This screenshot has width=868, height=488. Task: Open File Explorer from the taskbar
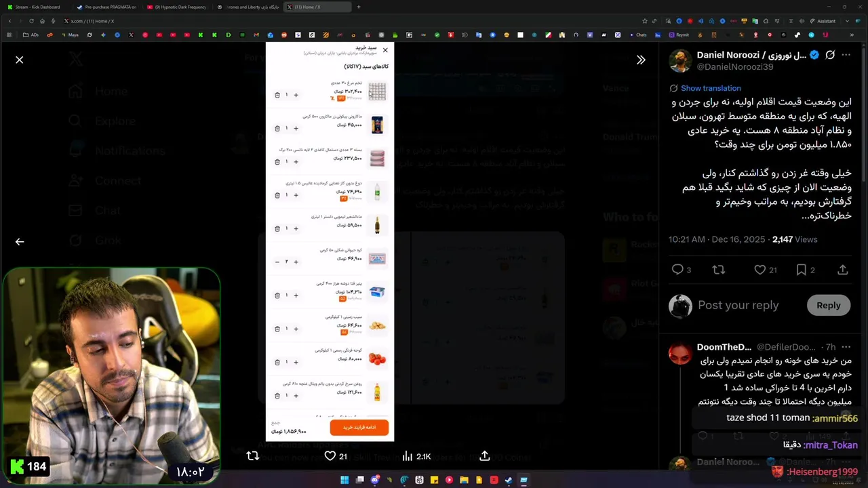[464, 480]
